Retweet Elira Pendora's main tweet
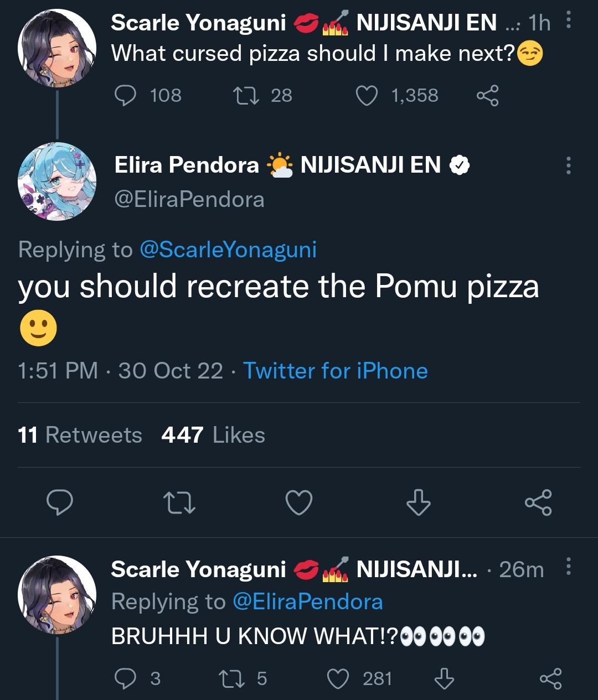Viewport: 598px width, 700px height. [x=179, y=502]
